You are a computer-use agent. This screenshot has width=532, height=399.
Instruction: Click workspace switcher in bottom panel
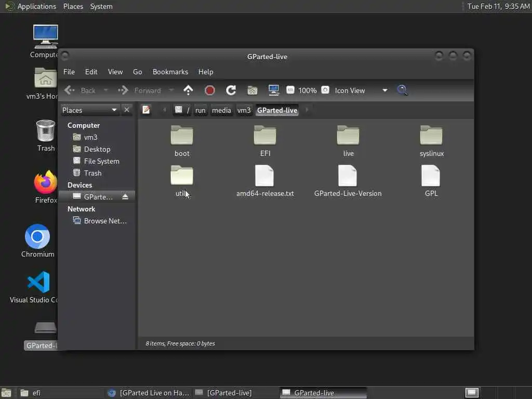click(x=472, y=393)
